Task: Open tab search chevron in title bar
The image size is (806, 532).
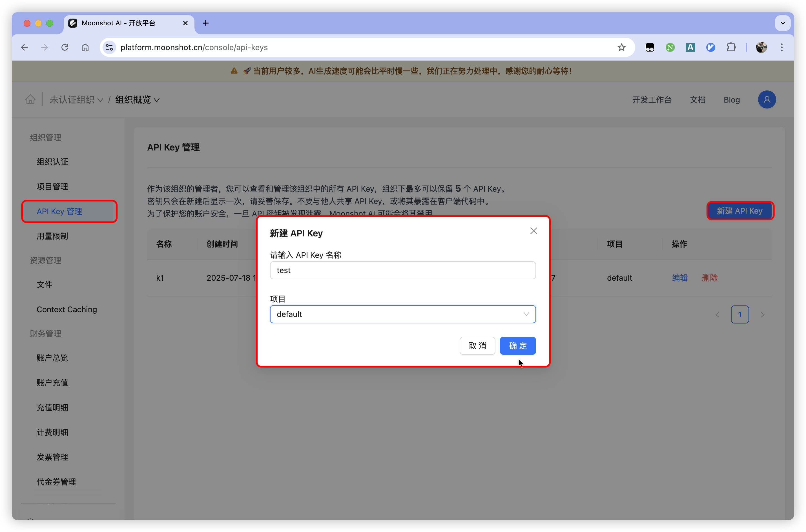Action: 783,23
